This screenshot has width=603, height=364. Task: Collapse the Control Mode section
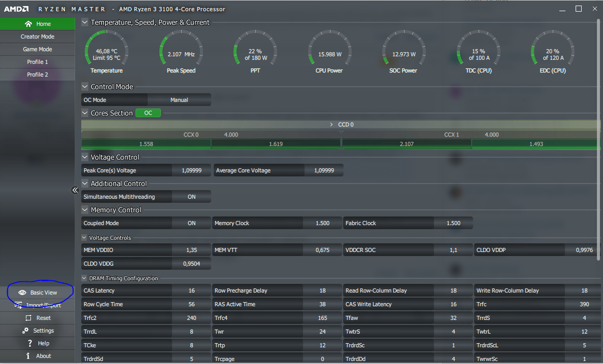point(85,87)
